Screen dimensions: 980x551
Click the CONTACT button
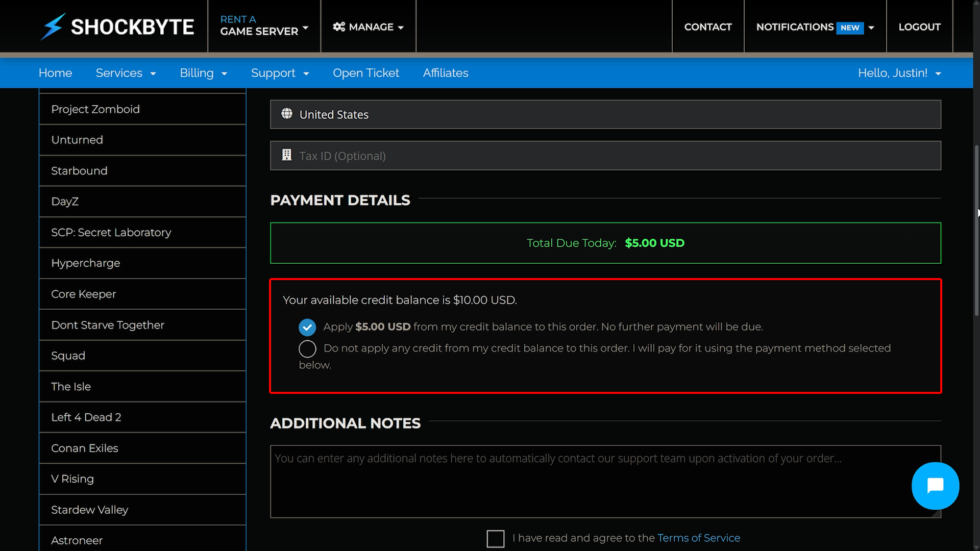[x=707, y=27]
